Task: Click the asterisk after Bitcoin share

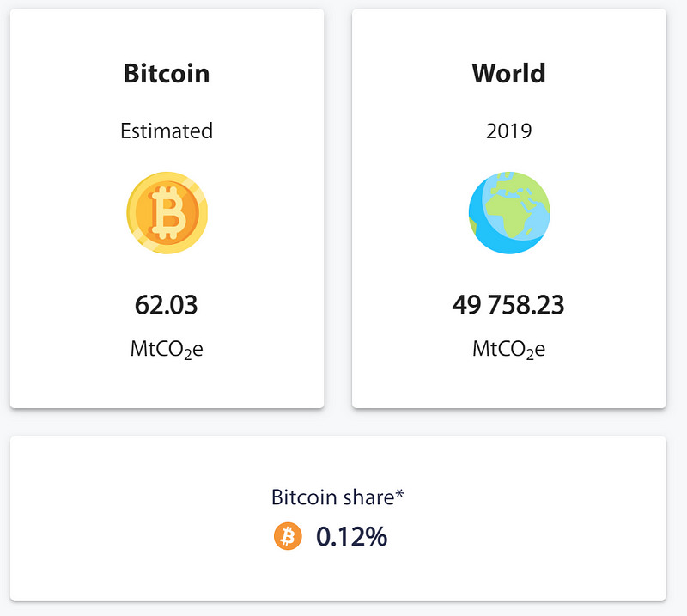Action: point(399,494)
